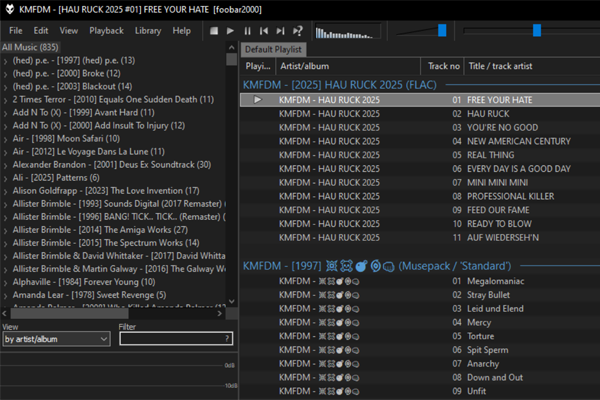The width and height of the screenshot is (600, 400).
Task: Click the KMFDM - [2025] HAU RUCK 2025 (FLAC) group header
Action: tap(340, 85)
